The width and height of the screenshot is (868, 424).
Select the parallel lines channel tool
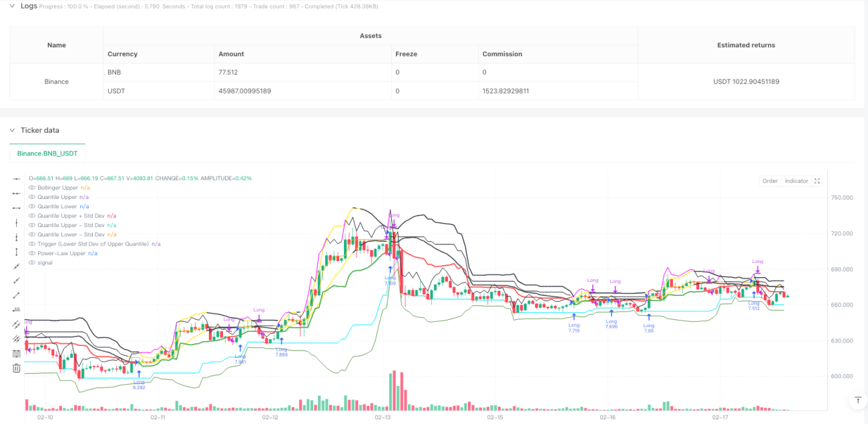(17, 325)
